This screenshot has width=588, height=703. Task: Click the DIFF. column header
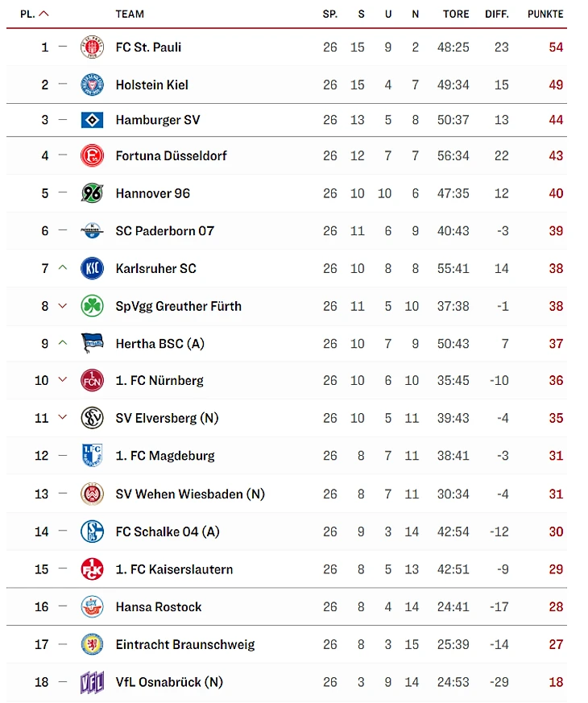click(497, 14)
